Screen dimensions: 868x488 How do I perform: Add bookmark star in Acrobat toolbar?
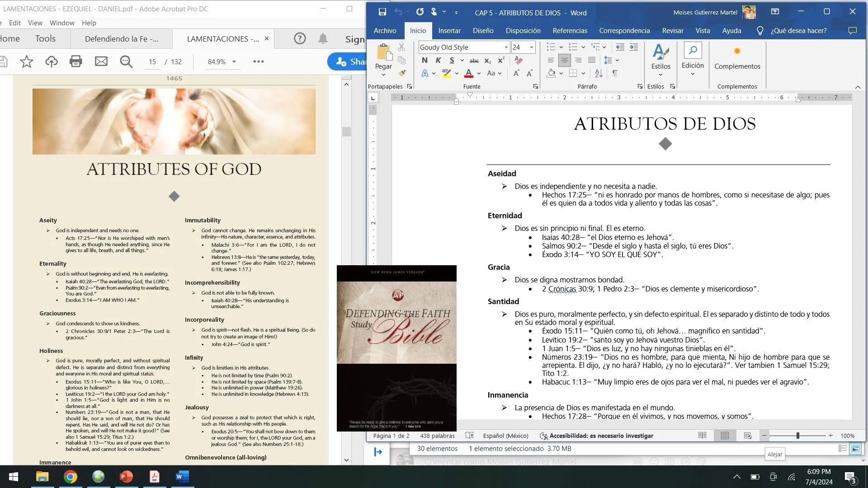27,61
